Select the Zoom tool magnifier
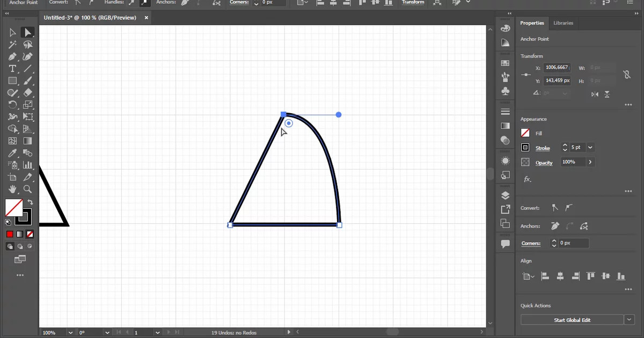Screen dimensions: 644x338 (27, 189)
